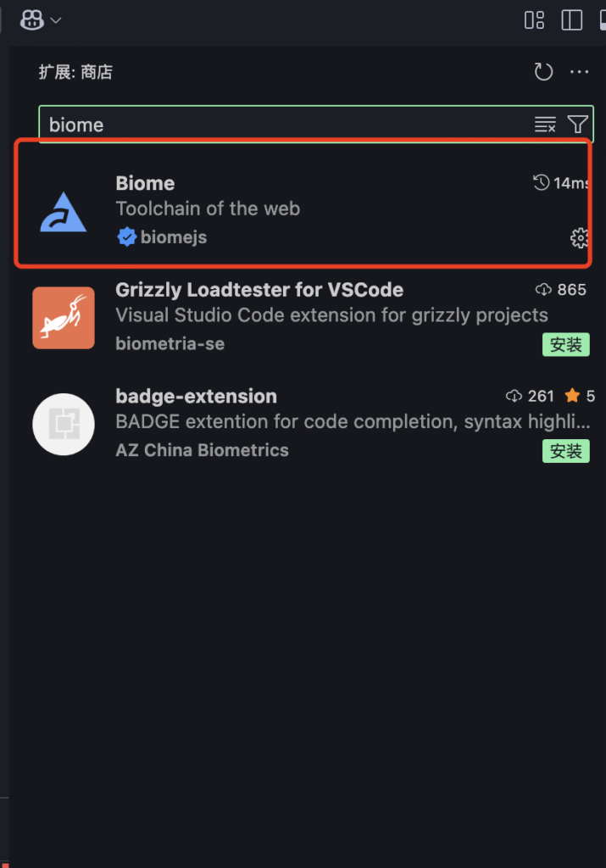Open the Biome extension manage gear
Image resolution: width=606 pixels, height=868 pixels.
(580, 237)
